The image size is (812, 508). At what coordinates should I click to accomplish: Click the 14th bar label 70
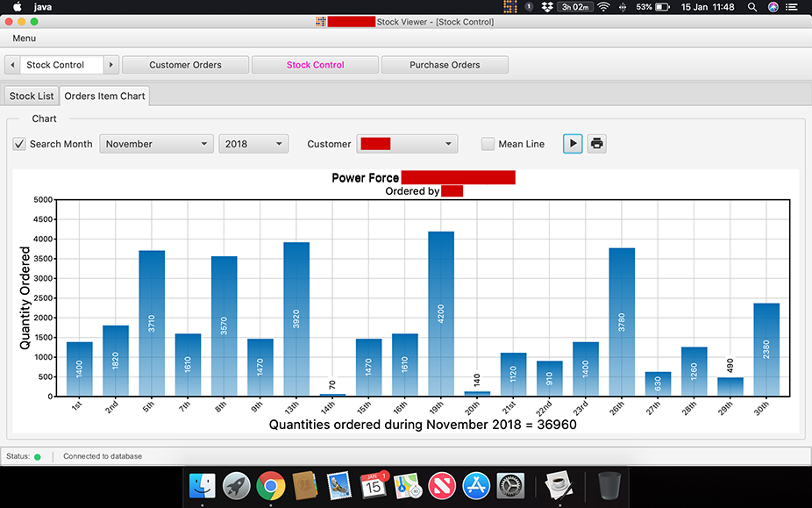pos(332,384)
